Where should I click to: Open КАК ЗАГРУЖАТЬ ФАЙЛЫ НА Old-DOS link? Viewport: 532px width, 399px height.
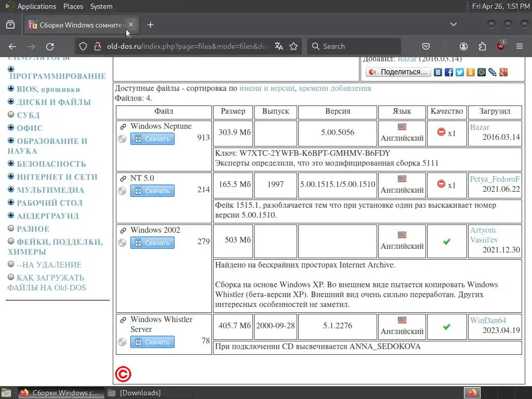[x=46, y=283]
